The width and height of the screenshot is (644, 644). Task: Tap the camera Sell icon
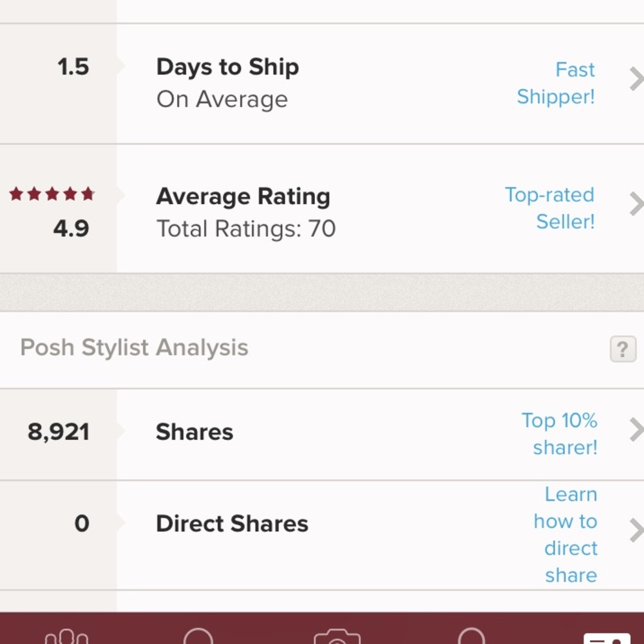335,638
